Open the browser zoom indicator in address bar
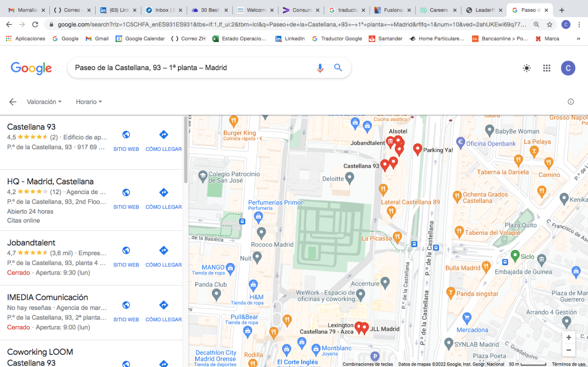 click(x=536, y=24)
